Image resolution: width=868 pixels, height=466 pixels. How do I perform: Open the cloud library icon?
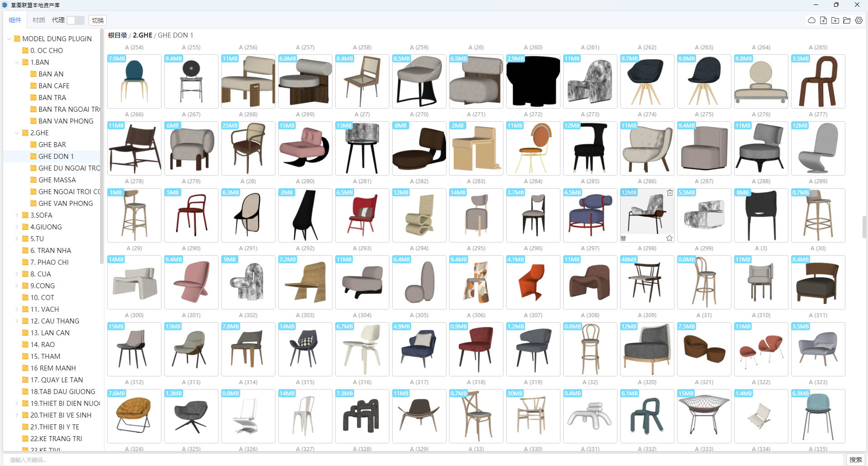point(811,20)
